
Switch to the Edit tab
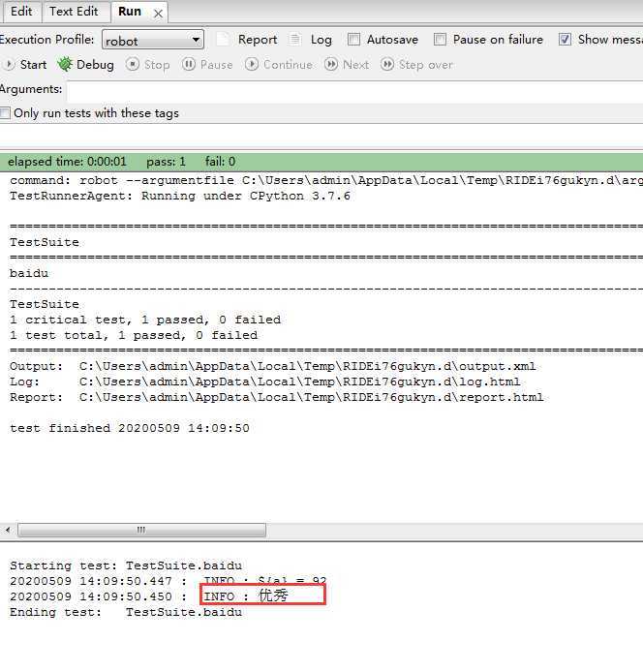click(21, 12)
